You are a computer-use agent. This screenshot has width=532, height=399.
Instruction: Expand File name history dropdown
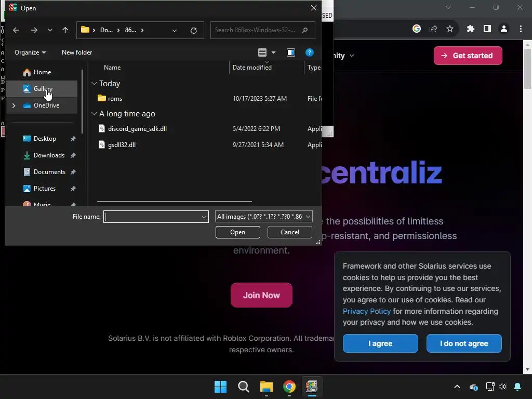204,217
